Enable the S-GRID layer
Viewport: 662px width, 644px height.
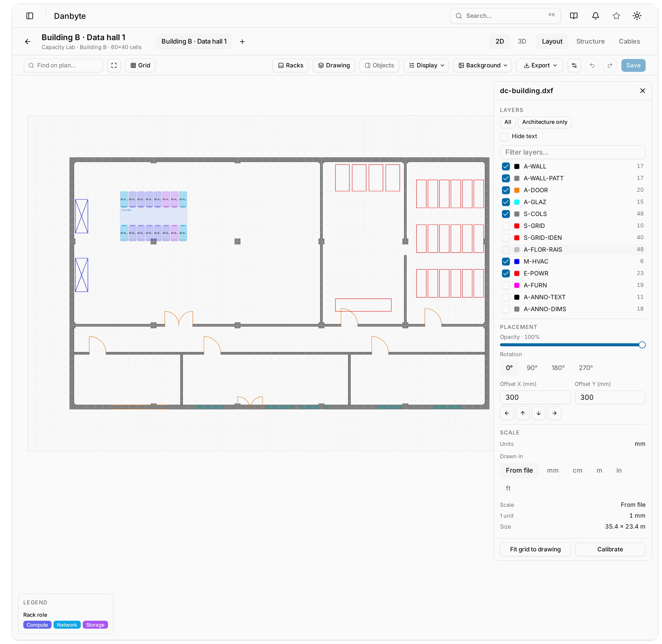coord(506,226)
